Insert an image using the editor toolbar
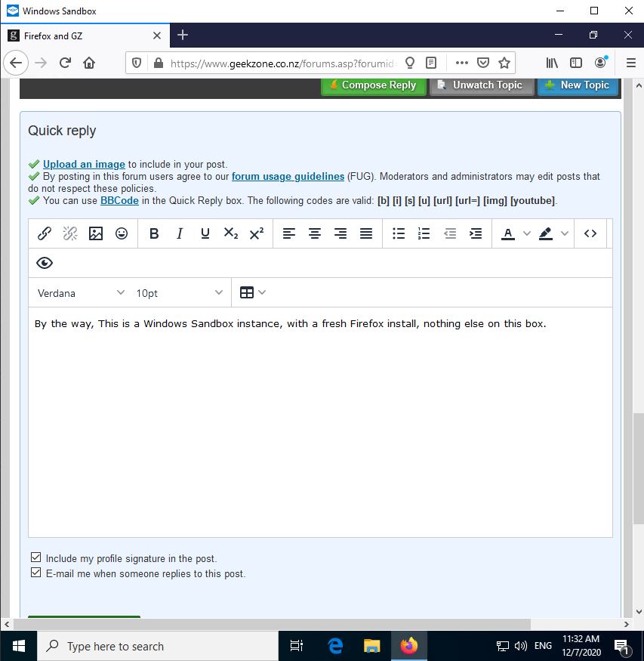This screenshot has height=661, width=644. pos(96,234)
